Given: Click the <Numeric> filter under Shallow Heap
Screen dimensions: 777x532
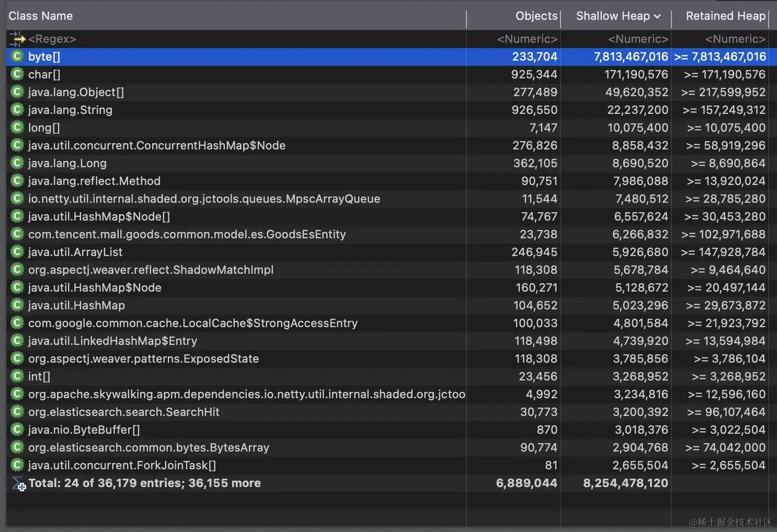Looking at the screenshot, I should 638,39.
